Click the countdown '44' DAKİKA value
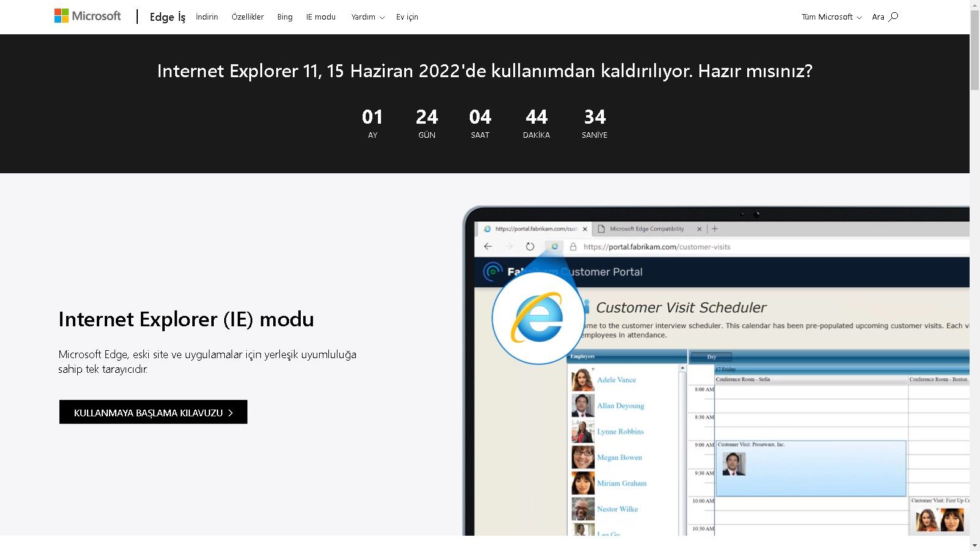This screenshot has width=980, height=551. click(x=537, y=117)
